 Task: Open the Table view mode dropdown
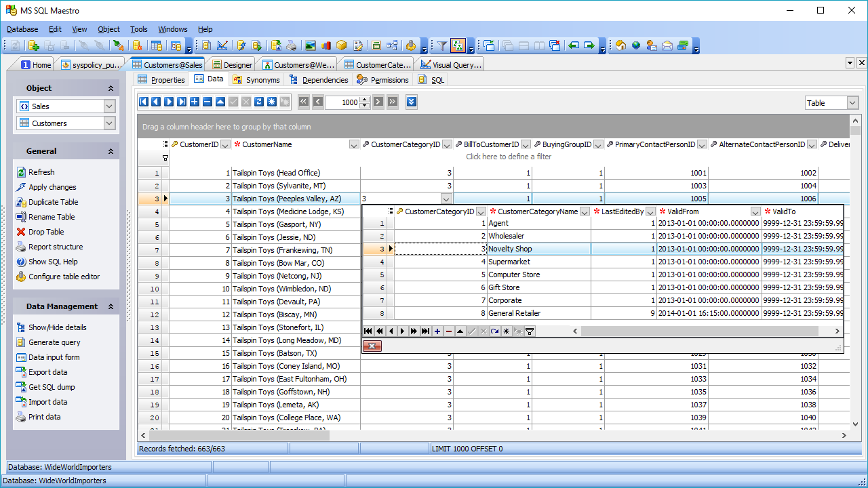click(x=852, y=103)
